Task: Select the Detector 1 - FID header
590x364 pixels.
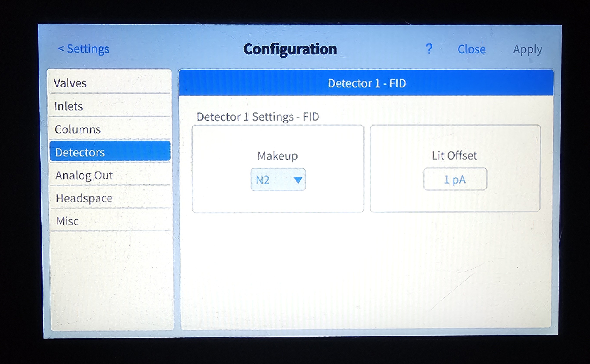Action: point(366,83)
